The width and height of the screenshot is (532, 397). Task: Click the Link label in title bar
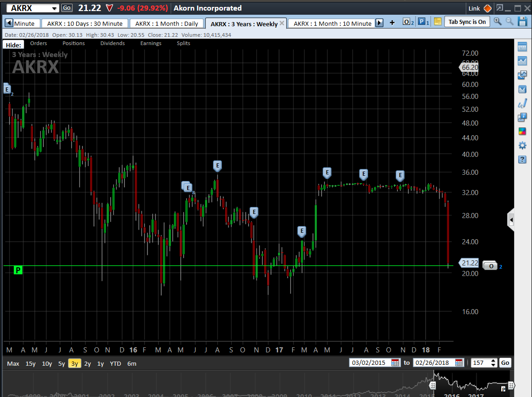pyautogui.click(x=474, y=8)
